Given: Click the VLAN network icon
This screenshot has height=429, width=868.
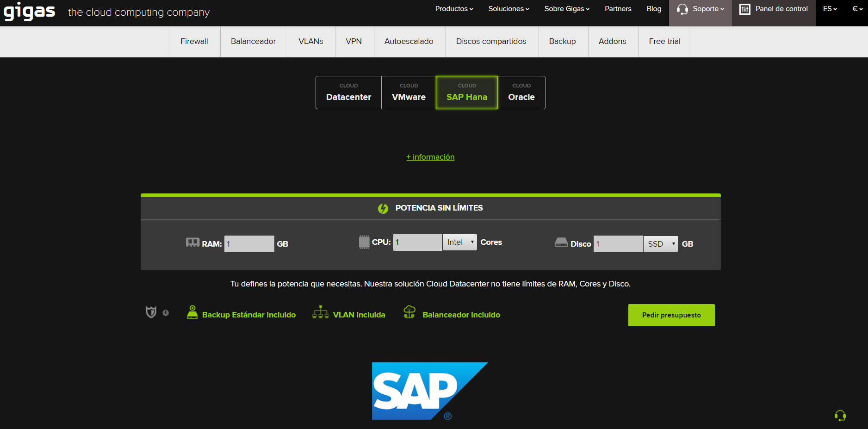Looking at the screenshot, I should (320, 312).
